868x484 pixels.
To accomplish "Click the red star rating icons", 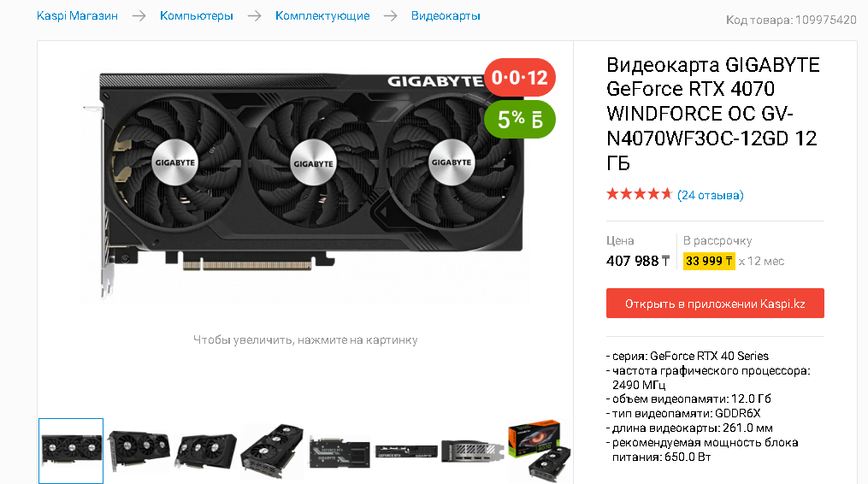I will tap(639, 194).
